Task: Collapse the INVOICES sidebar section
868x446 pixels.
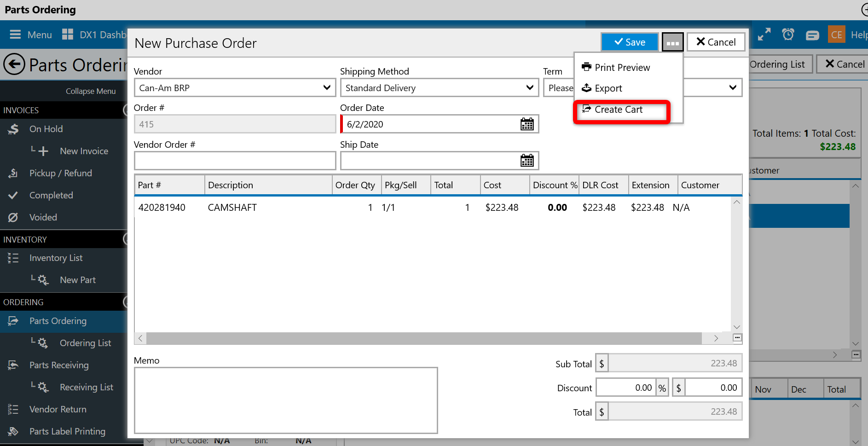Action: [x=125, y=110]
